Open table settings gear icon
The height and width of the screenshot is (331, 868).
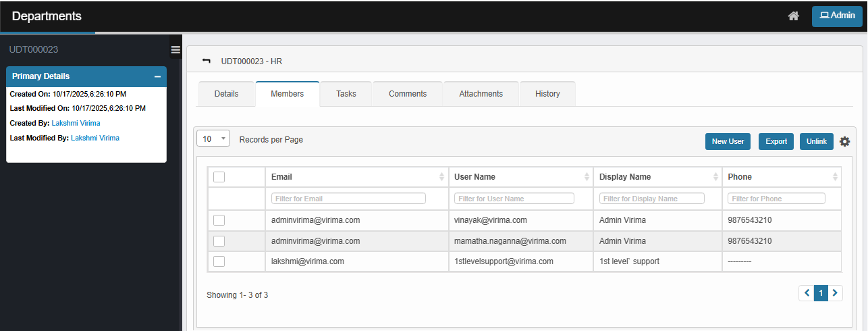pyautogui.click(x=844, y=141)
